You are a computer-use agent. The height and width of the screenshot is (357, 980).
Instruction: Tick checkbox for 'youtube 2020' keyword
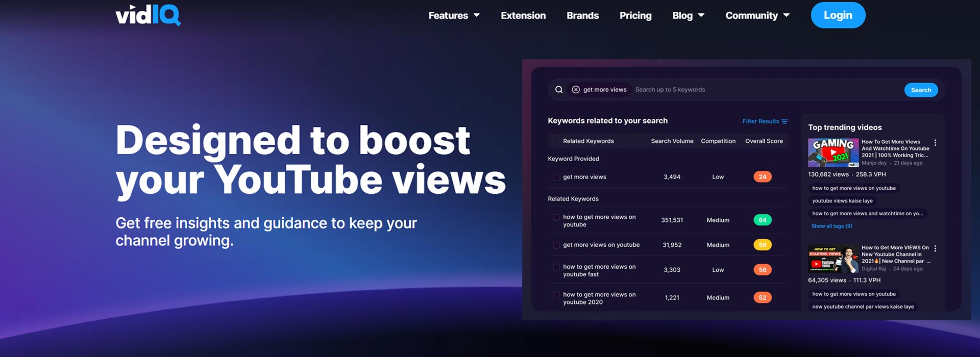click(556, 295)
